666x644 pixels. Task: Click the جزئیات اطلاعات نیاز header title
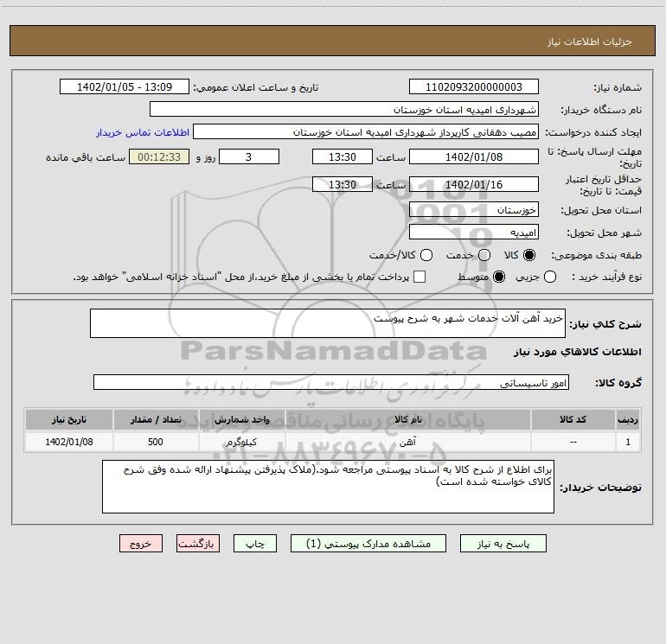click(x=590, y=41)
